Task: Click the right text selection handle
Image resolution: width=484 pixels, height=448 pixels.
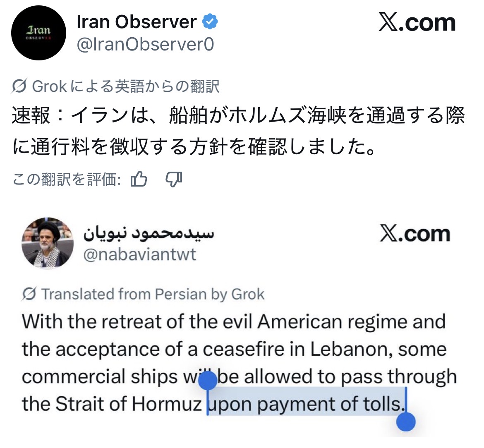Action: 406,422
